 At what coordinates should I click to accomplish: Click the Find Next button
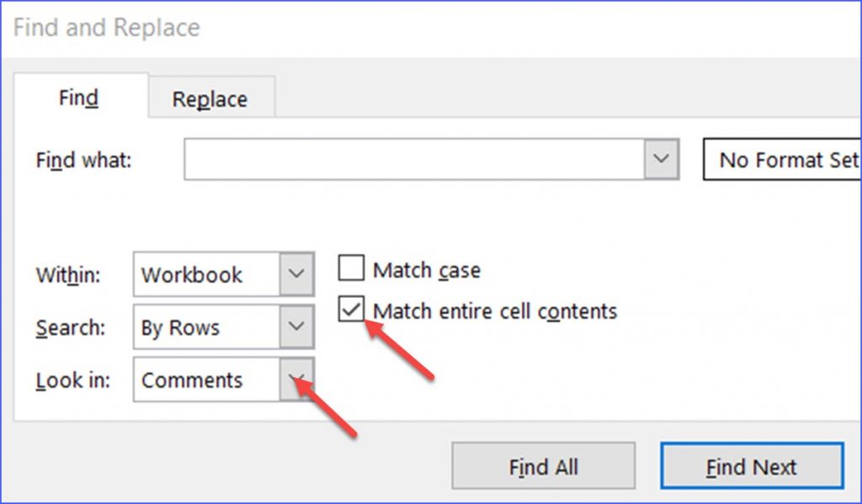tap(751, 466)
